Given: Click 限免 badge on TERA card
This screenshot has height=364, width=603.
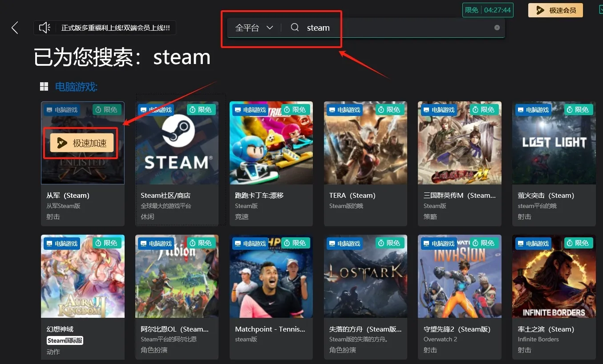Looking at the screenshot, I should point(390,109).
